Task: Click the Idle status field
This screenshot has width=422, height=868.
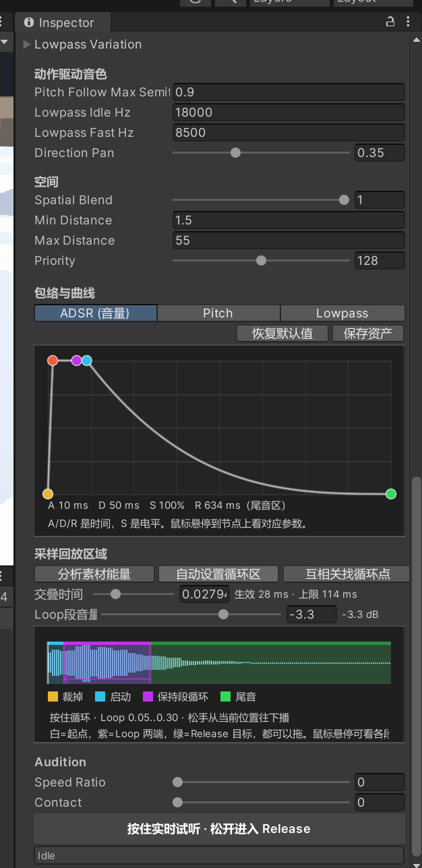Action: tap(219, 856)
